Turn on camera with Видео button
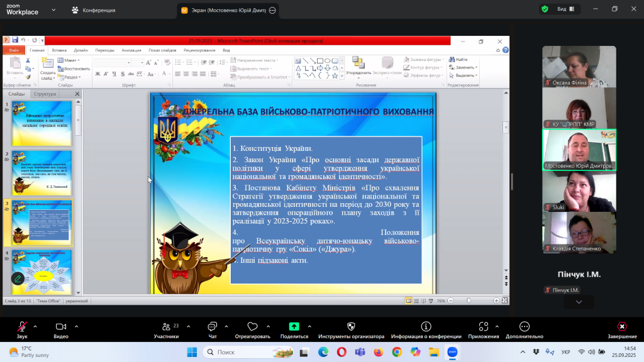The height and width of the screenshot is (362, 644). pyautogui.click(x=61, y=327)
